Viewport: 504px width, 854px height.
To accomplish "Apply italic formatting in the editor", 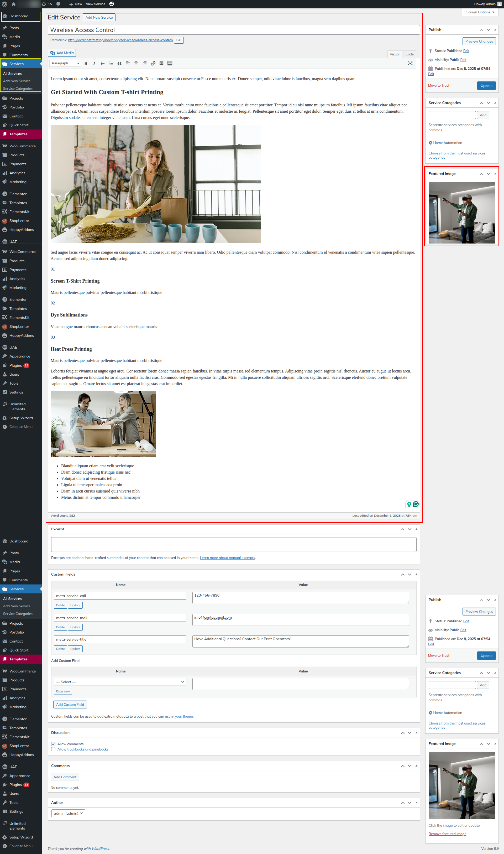I will tap(94, 64).
